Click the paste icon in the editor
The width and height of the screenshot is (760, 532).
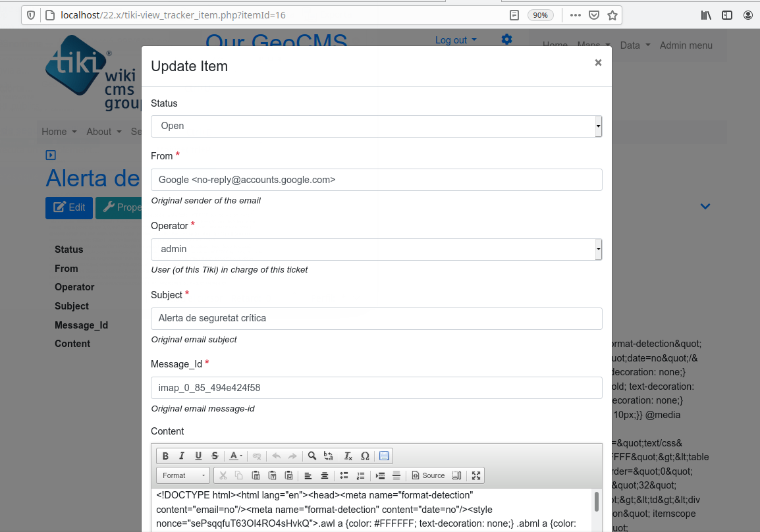256,476
